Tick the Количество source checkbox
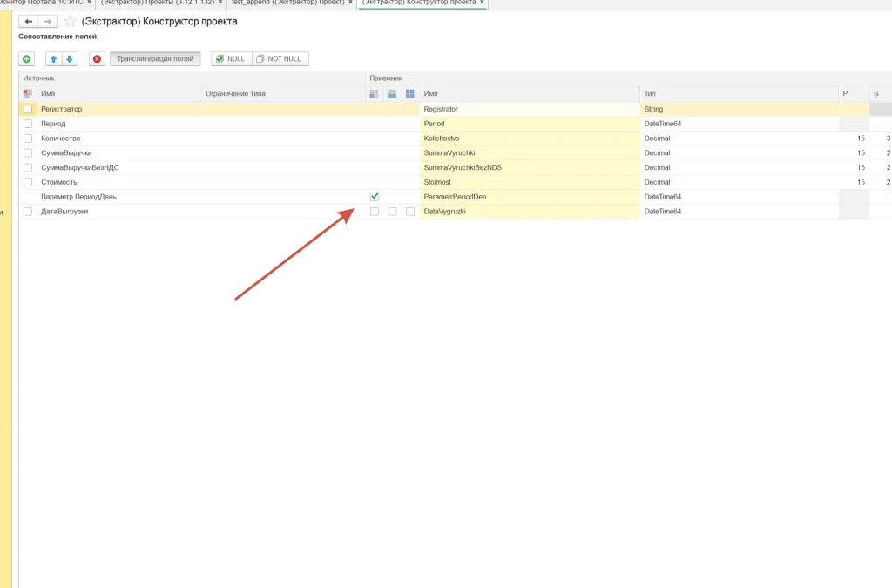The width and height of the screenshot is (892, 588). [28, 139]
